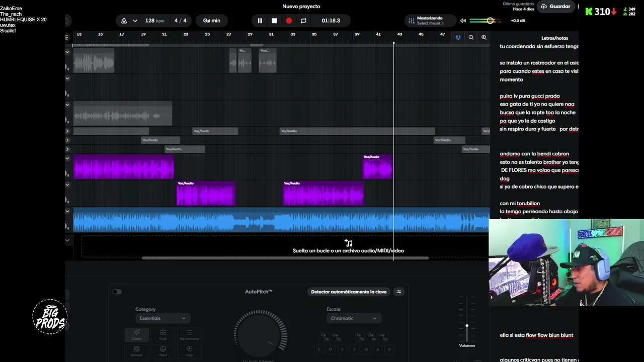Click the 128 bpm tempo field
644x362 pixels.
(x=154, y=21)
